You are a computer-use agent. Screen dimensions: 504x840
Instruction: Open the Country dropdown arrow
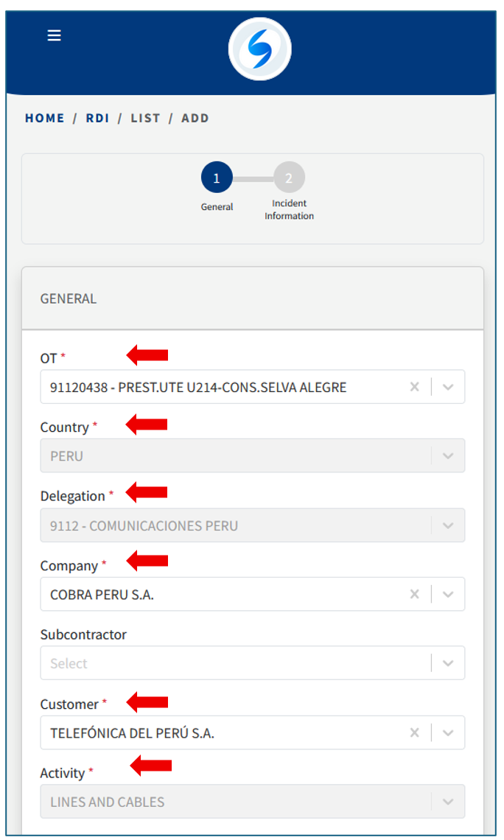click(448, 456)
